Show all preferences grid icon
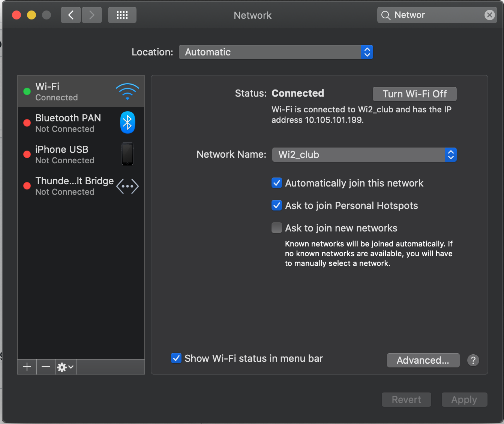The width and height of the screenshot is (504, 424). coord(122,15)
